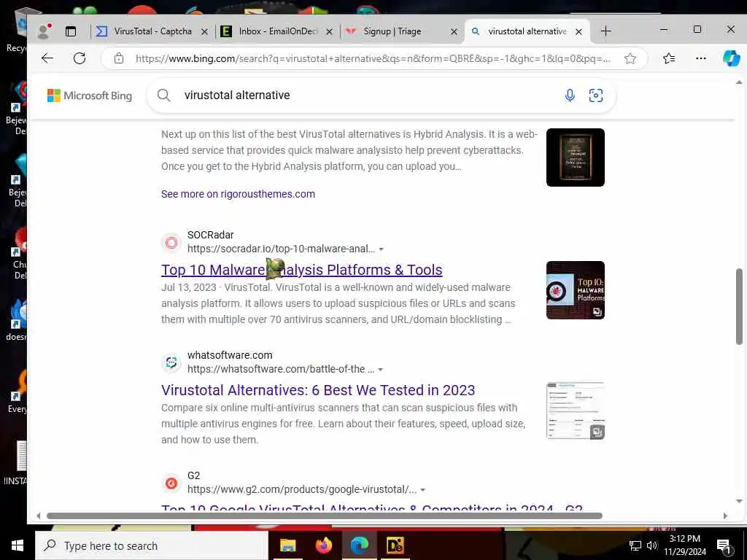
Task: Open the rigorousthemes result thumbnail
Action: (575, 157)
